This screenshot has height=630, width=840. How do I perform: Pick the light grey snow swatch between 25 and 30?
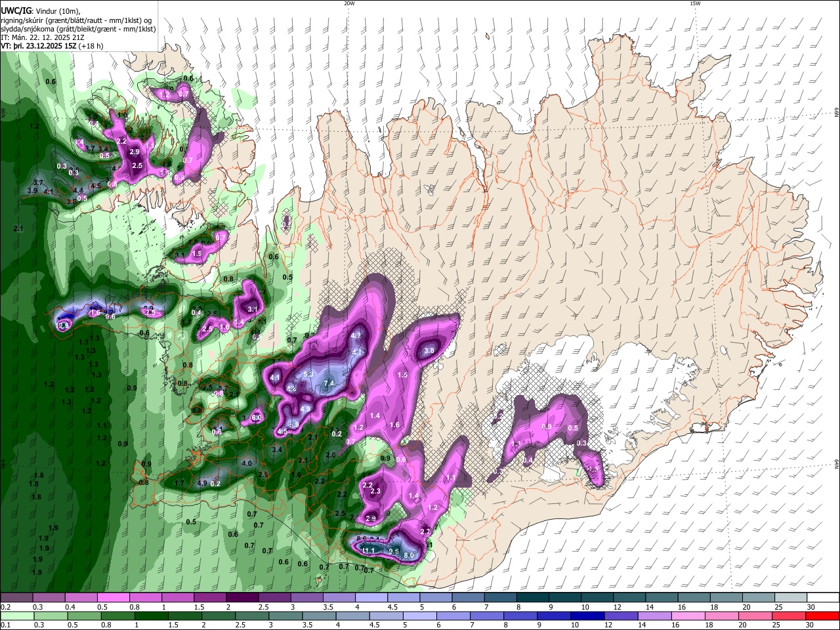point(791,598)
